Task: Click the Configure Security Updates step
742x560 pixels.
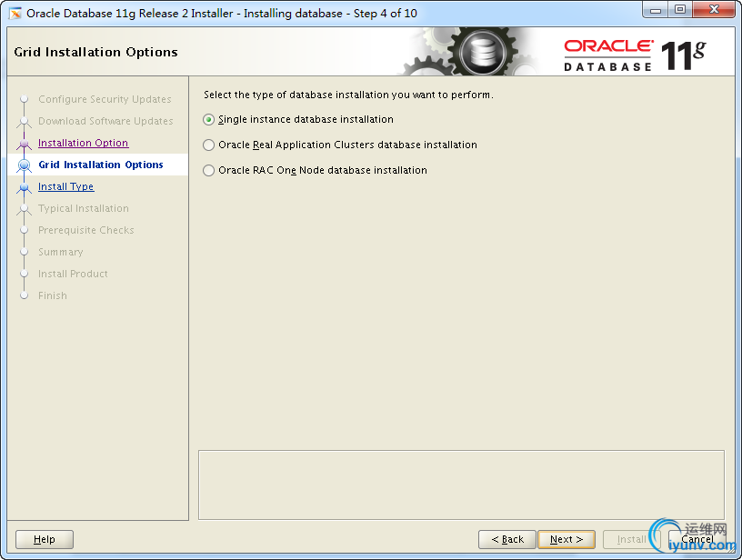Action: point(105,99)
